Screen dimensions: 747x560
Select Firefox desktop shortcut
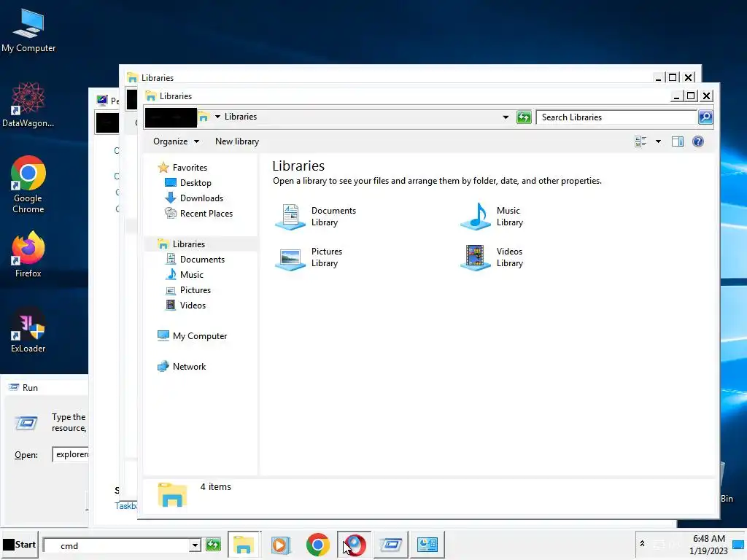click(28, 254)
